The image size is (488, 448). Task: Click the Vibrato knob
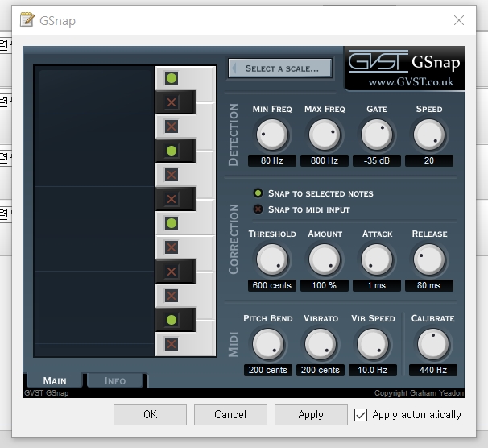pyautogui.click(x=321, y=344)
